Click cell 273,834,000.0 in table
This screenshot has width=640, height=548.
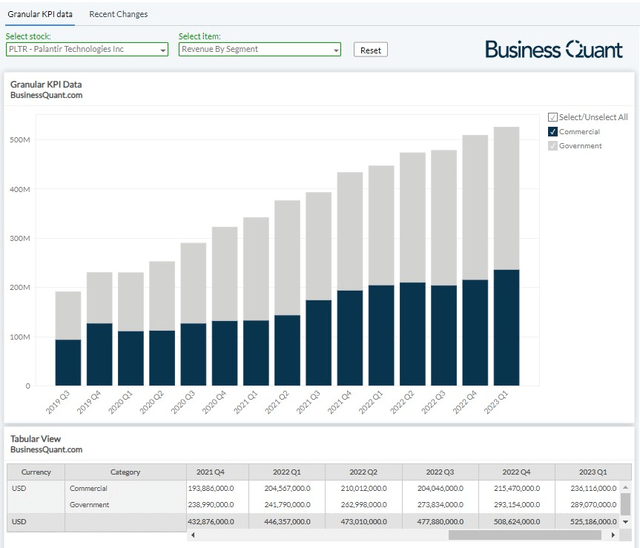click(x=440, y=505)
